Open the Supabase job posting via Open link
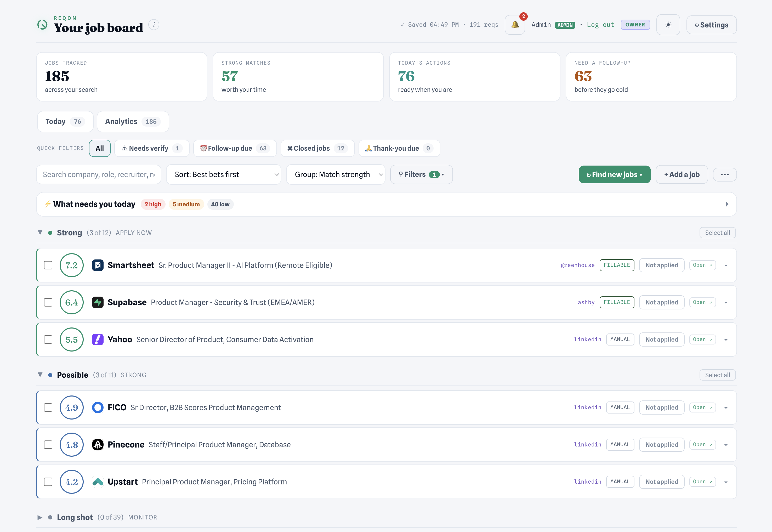The width and height of the screenshot is (772, 532). tap(702, 302)
